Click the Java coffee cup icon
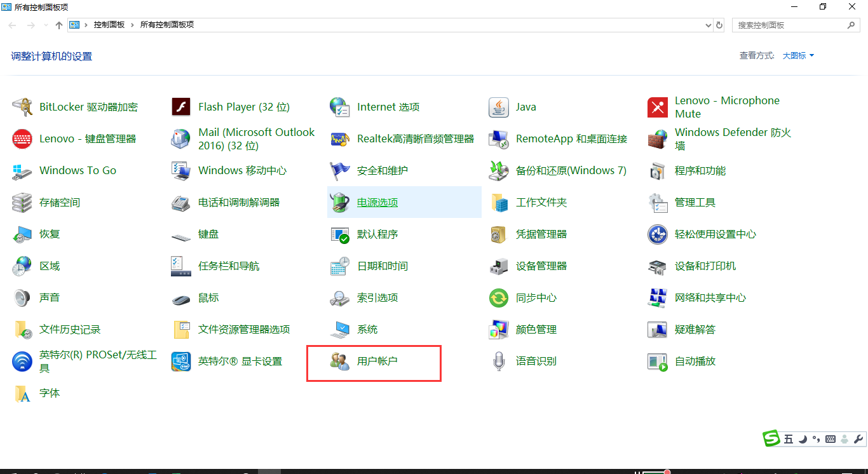This screenshot has width=868, height=474. click(x=499, y=107)
